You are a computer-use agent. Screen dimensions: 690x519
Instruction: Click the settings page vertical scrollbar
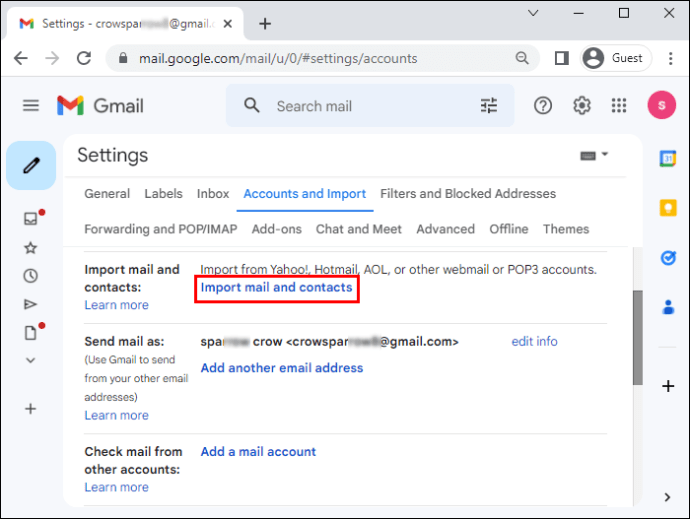click(638, 338)
